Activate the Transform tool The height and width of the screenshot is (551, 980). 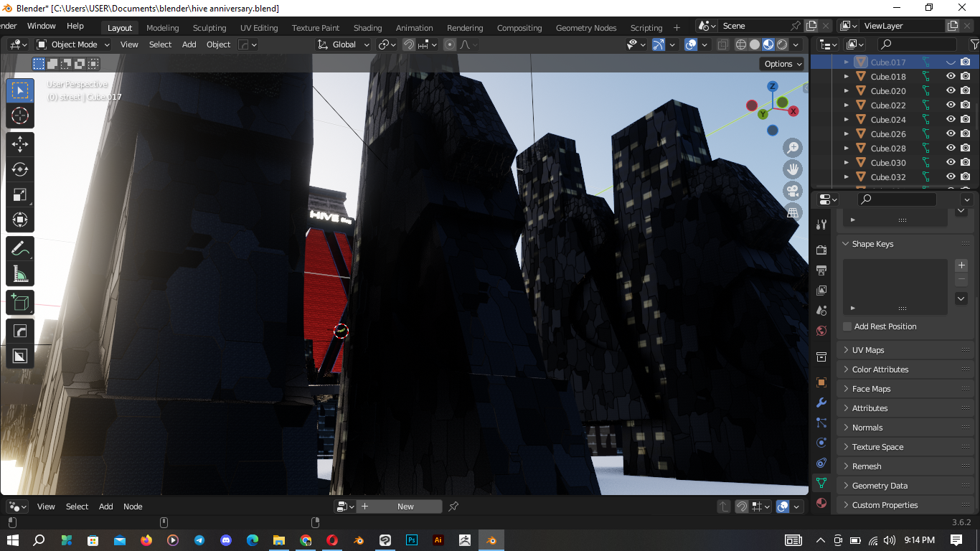tap(20, 220)
